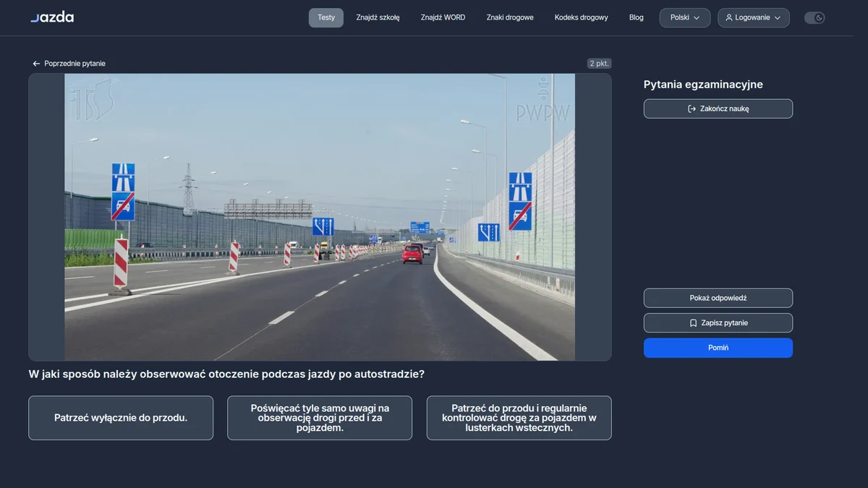The height and width of the screenshot is (488, 868).
Task: Visit the Blog page
Action: (x=636, y=17)
